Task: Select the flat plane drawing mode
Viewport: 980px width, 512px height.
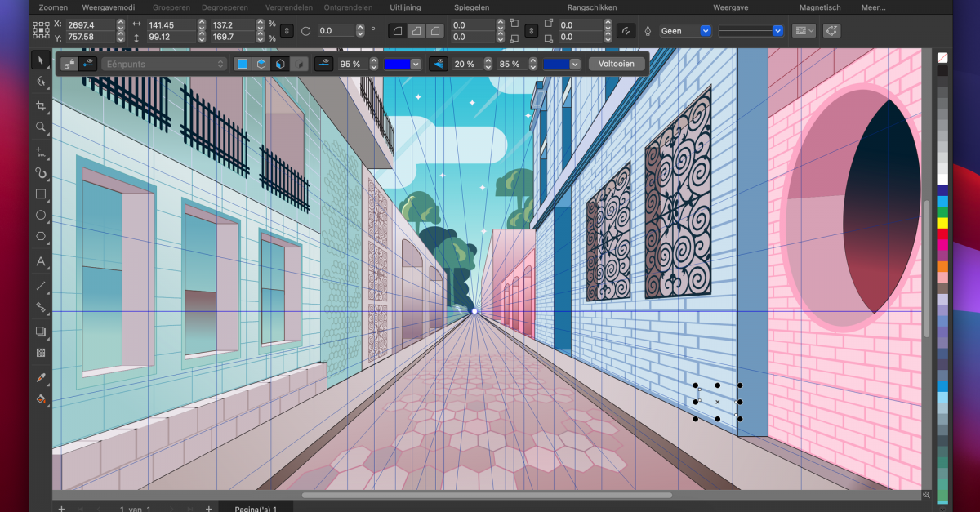Action: (242, 64)
